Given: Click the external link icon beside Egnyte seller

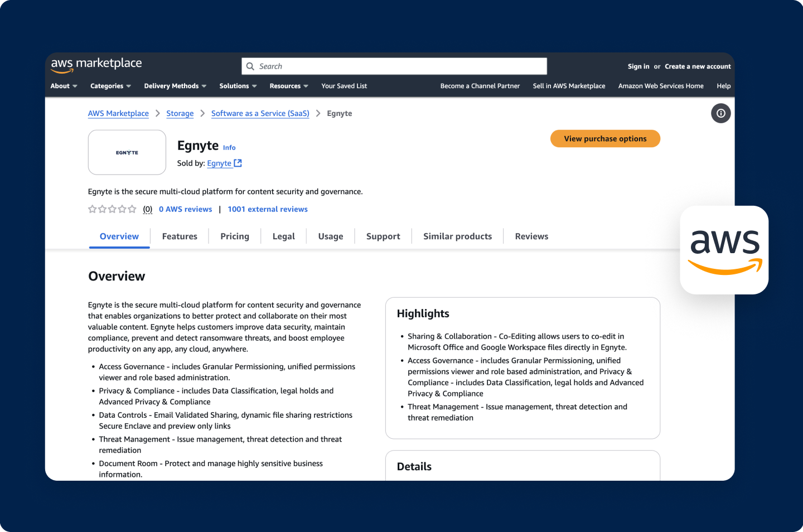Looking at the screenshot, I should tap(238, 163).
